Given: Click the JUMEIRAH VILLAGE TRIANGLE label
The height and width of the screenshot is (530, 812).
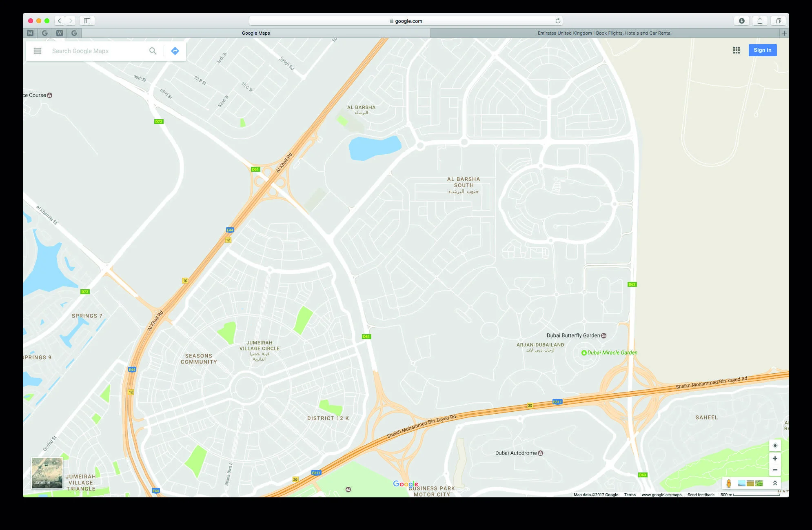Looking at the screenshot, I should (81, 483).
